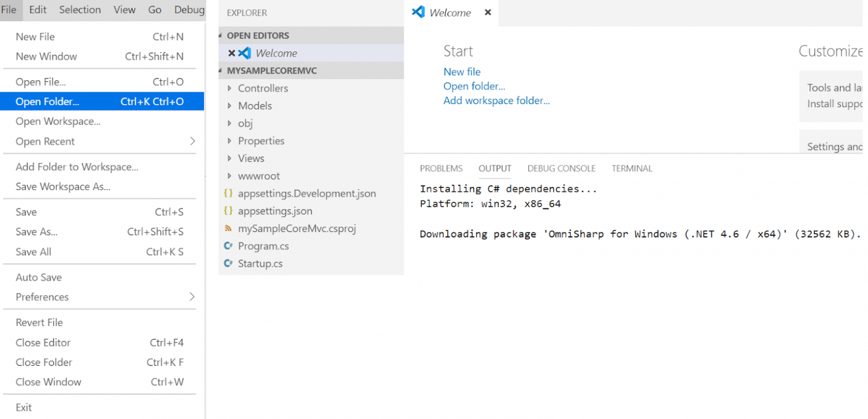Toggle Auto Save in the File menu

coord(38,277)
